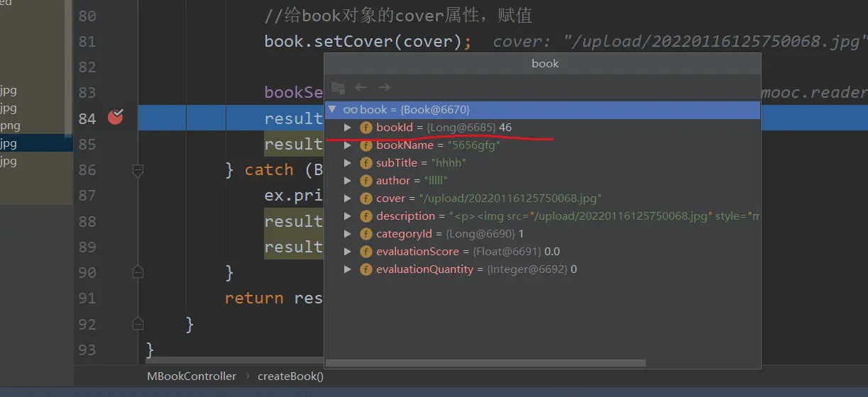Image resolution: width=868 pixels, height=397 pixels.
Task: Collapse the root book variable node
Action: 332,109
